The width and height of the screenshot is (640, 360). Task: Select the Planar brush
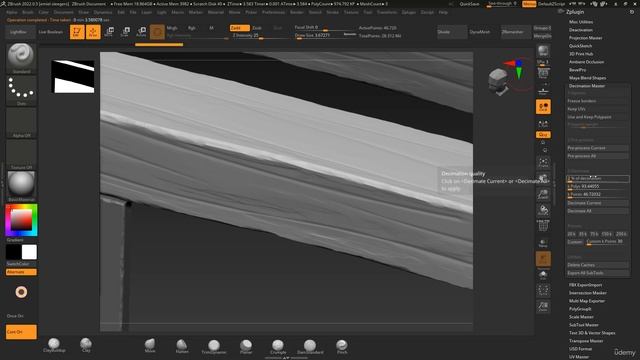point(246,346)
